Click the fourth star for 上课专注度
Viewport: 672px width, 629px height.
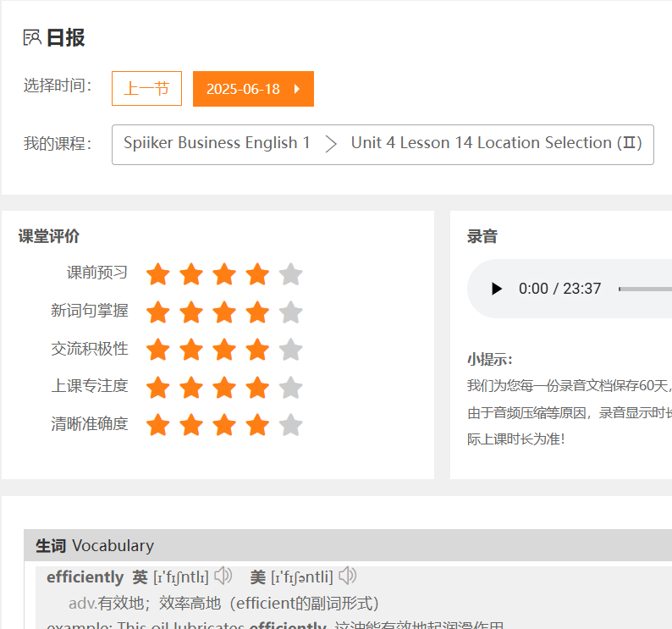click(257, 388)
